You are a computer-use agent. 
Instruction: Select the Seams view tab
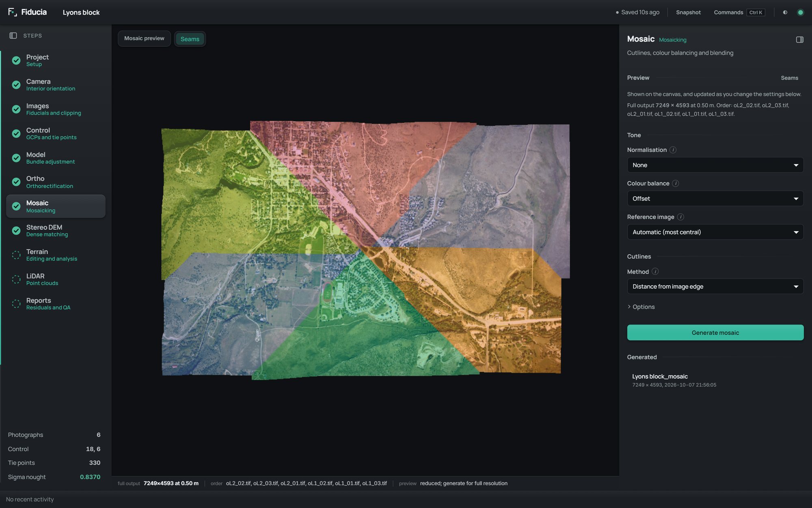[190, 39]
